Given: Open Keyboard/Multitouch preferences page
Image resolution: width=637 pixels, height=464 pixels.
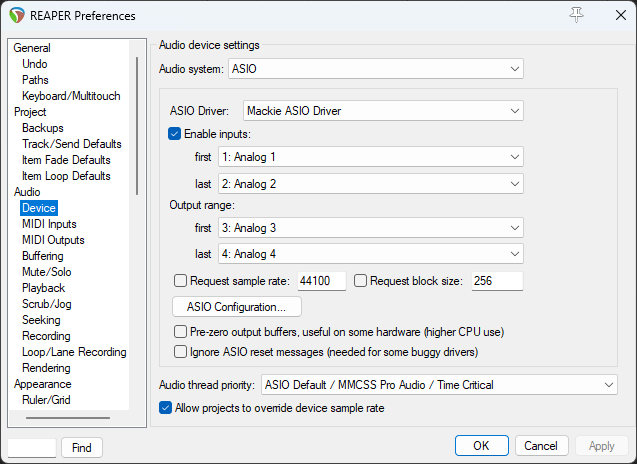Looking at the screenshot, I should click(71, 96).
